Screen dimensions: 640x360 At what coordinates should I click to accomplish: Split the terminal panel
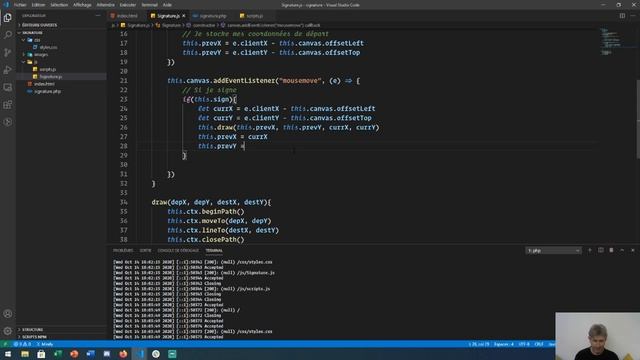[600, 250]
